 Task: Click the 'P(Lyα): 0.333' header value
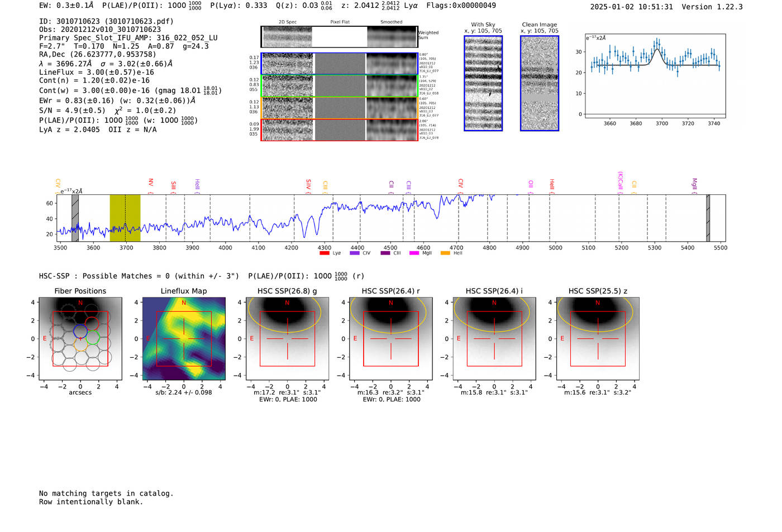point(239,6)
